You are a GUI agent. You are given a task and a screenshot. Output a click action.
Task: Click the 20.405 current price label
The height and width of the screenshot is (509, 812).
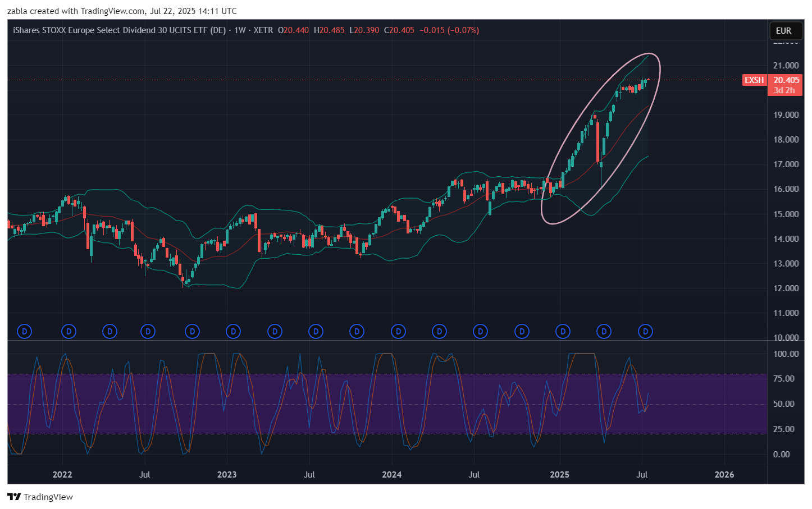[786, 80]
